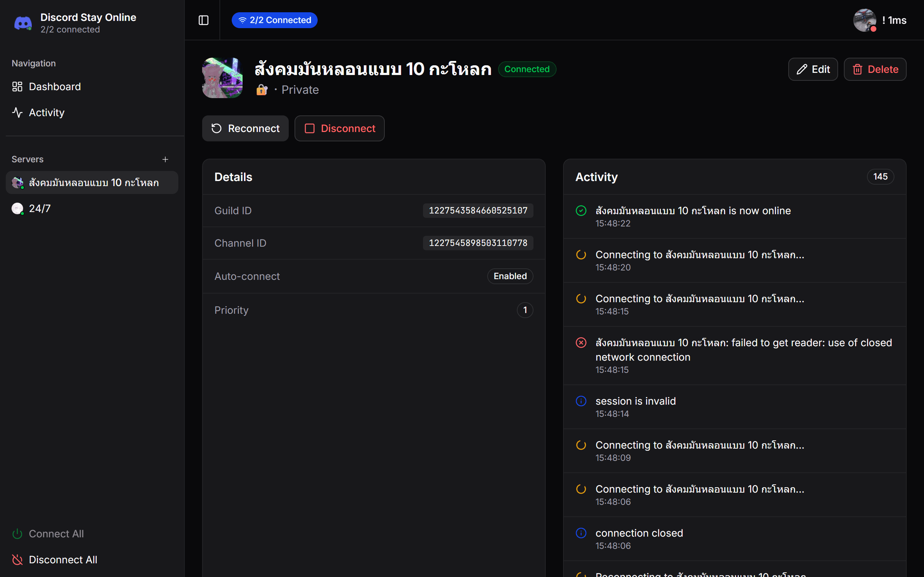Screen dimensions: 924x577
Task: Toggle the Connected status badge
Action: tap(527, 69)
